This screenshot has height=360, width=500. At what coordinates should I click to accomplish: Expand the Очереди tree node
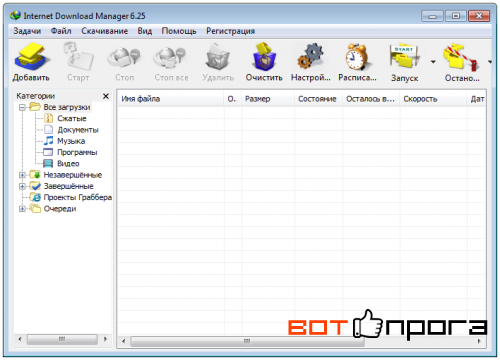point(22,209)
